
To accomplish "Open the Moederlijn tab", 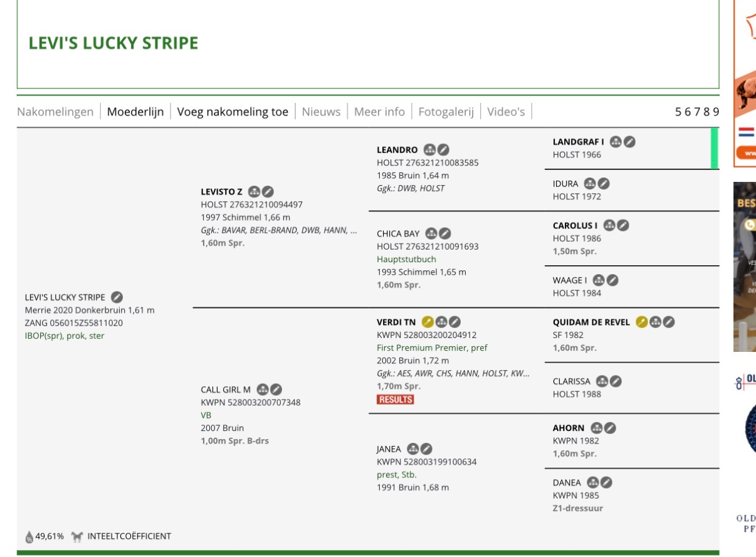I will [x=135, y=112].
